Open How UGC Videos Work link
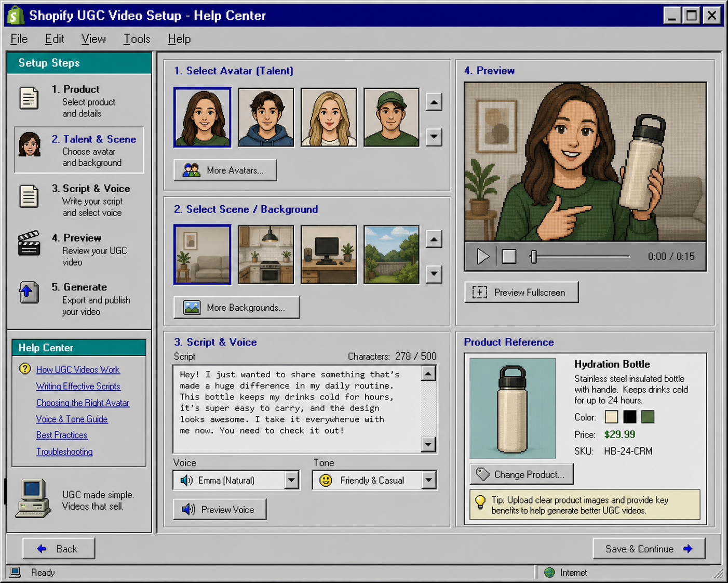Screen dimensions: 728x583 pyautogui.click(x=78, y=369)
